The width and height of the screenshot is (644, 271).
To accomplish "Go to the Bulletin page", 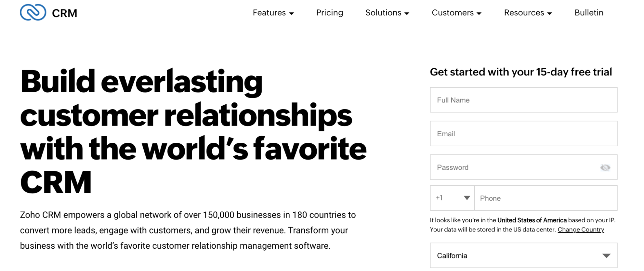I will (589, 13).
